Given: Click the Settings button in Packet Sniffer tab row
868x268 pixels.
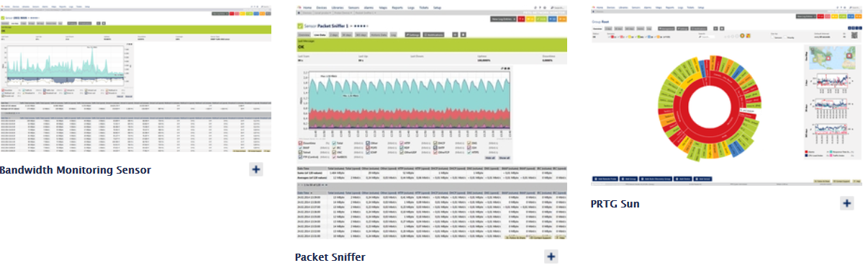Looking at the screenshot, I should tap(412, 35).
